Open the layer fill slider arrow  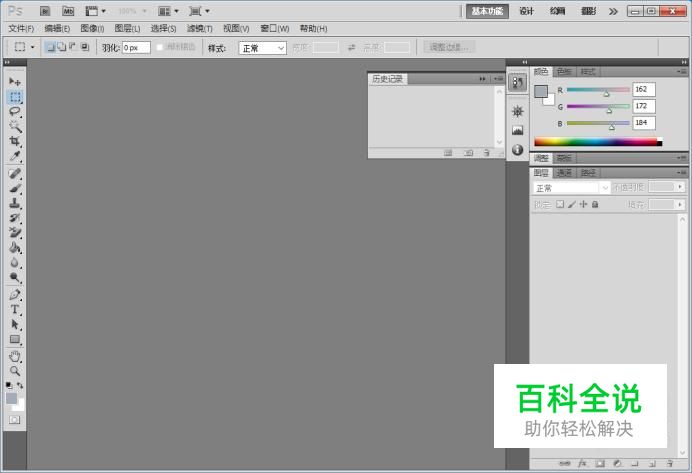coord(680,204)
